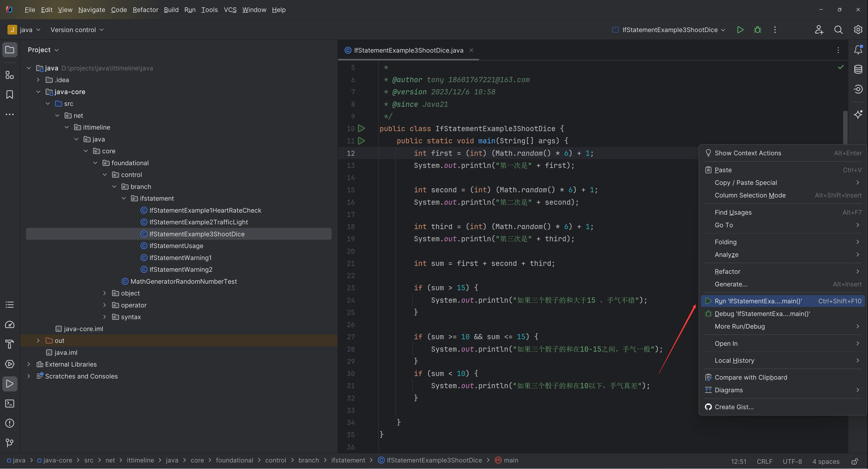Open the TODO list tool window icon
The height and width of the screenshot is (469, 868).
click(10, 305)
